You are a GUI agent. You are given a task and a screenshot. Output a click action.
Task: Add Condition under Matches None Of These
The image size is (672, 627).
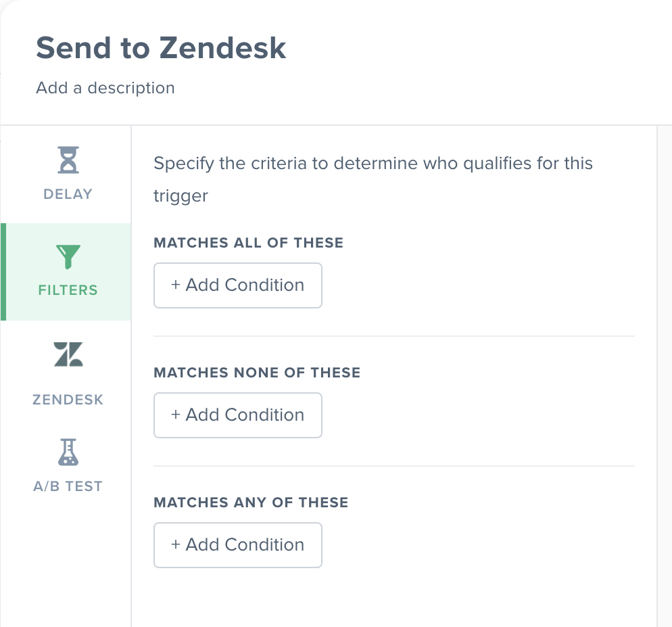click(x=238, y=415)
